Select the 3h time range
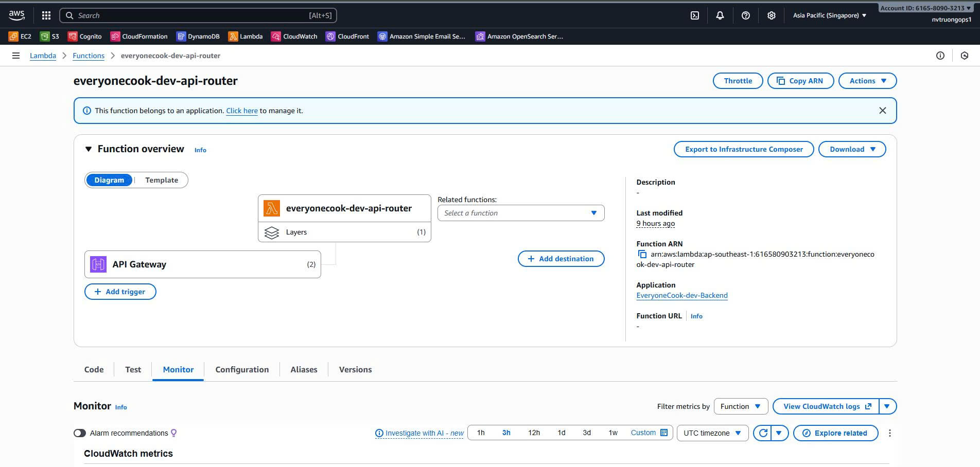The height and width of the screenshot is (467, 980). (506, 433)
